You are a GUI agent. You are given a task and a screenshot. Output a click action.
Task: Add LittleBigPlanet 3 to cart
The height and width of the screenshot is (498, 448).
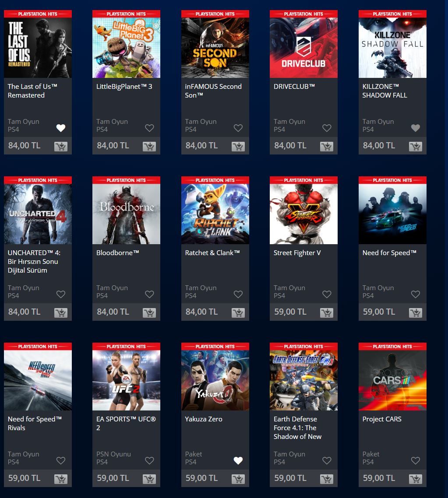pos(149,147)
